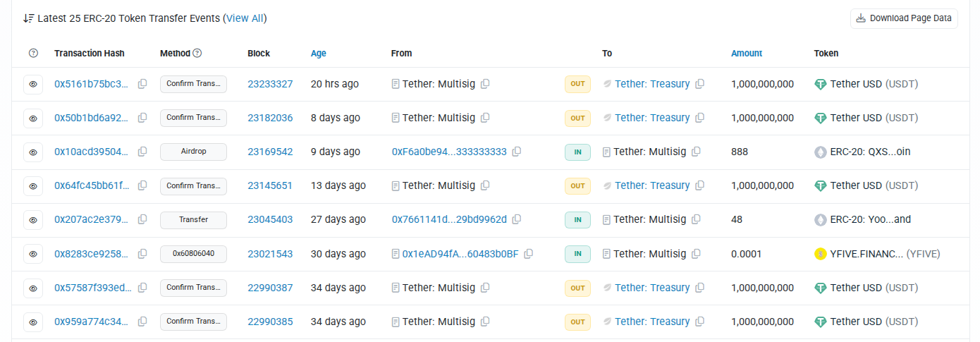
Task: Click the YFIVE.FINANCE token icon
Action: coord(820,254)
